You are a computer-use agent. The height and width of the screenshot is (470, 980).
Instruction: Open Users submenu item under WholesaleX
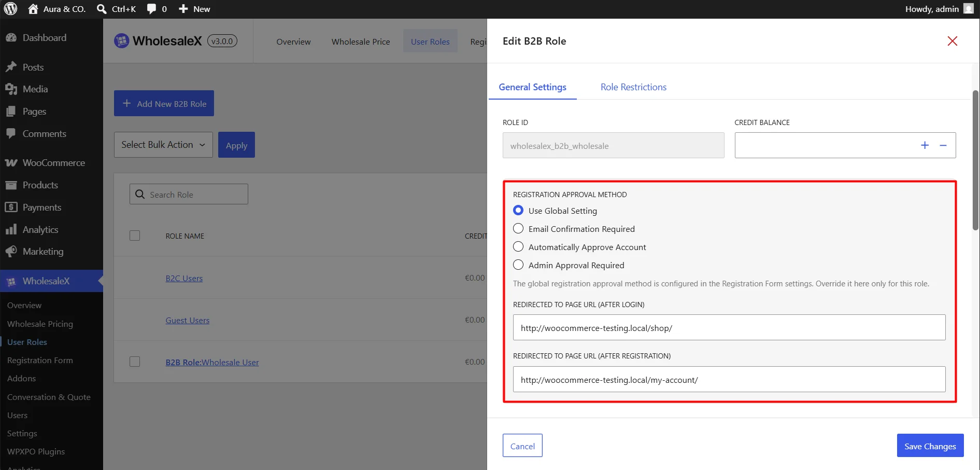[17, 415]
